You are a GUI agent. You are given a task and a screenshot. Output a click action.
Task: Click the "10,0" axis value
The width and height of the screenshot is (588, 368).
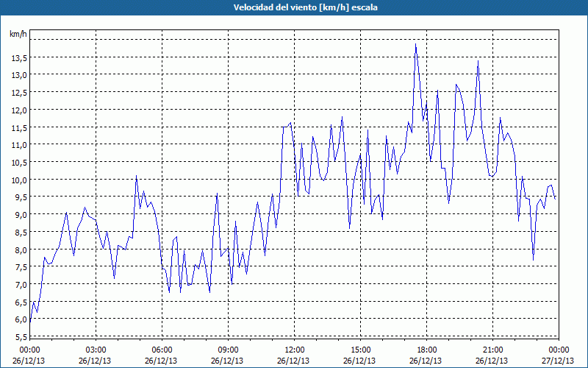[x=20, y=180]
